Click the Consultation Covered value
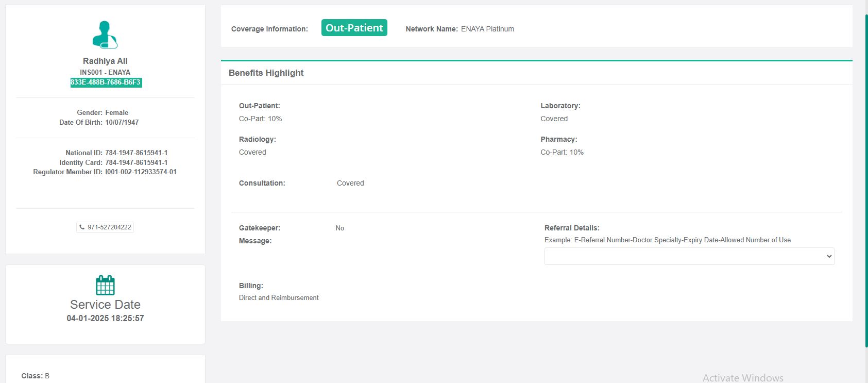Viewport: 868px width, 383px height. [x=350, y=184]
